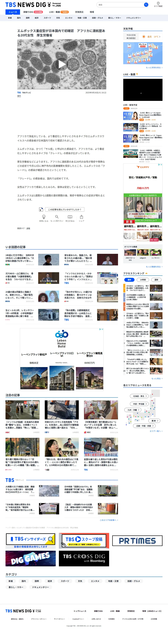Select the 最新 ranking filter

point(129,280)
